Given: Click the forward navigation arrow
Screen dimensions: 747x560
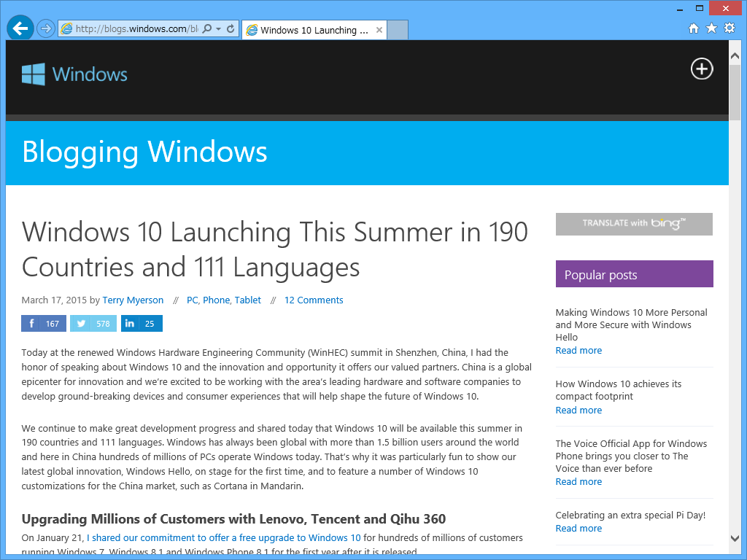Looking at the screenshot, I should pyautogui.click(x=44, y=28).
